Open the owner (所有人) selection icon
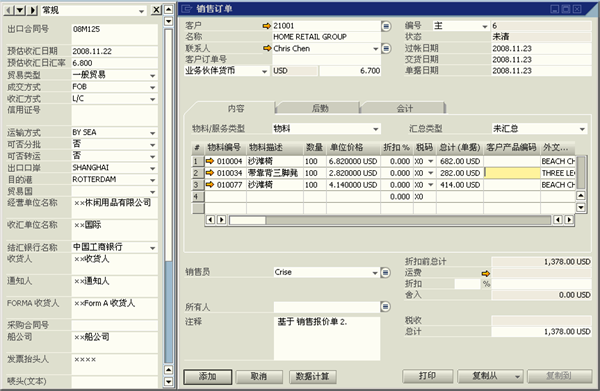Screen dimensions: 600x391 click(x=386, y=306)
